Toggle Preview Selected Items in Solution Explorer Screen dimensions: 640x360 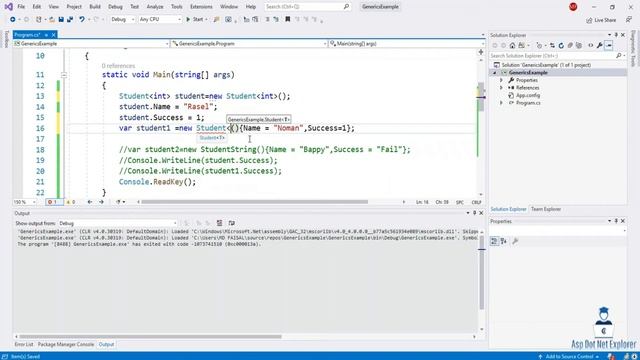(x=609, y=45)
